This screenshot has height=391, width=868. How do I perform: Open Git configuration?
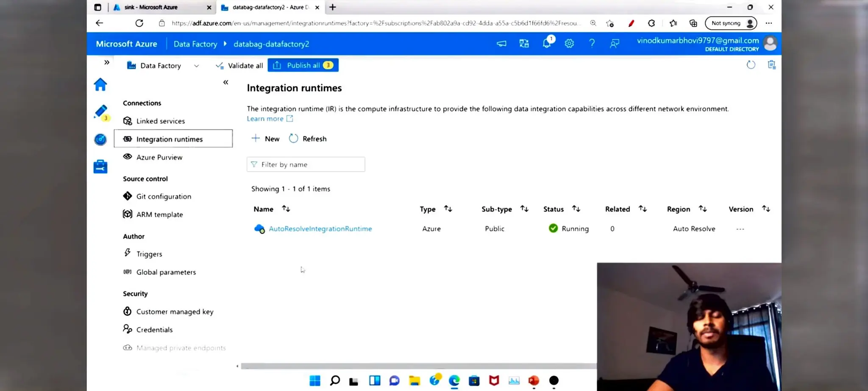tap(164, 196)
